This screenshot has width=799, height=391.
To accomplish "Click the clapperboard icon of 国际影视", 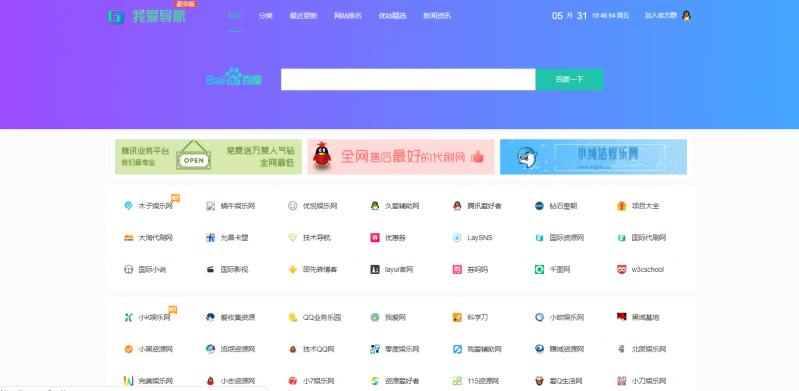I will click(x=210, y=269).
